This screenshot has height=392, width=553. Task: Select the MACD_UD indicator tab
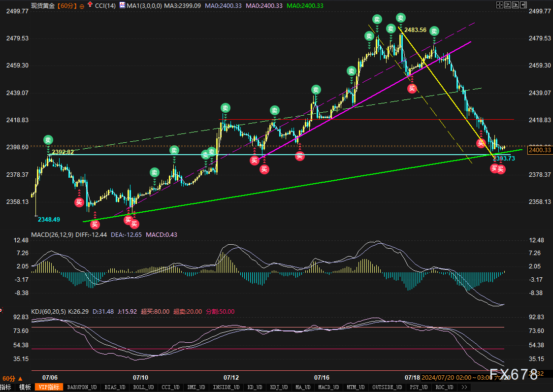pyautogui.click(x=329, y=387)
